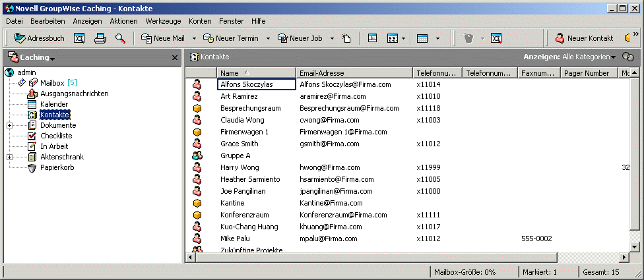Click the vertical scrollbar down arrow
Screen dimensions: 644x280
[x=634, y=247]
